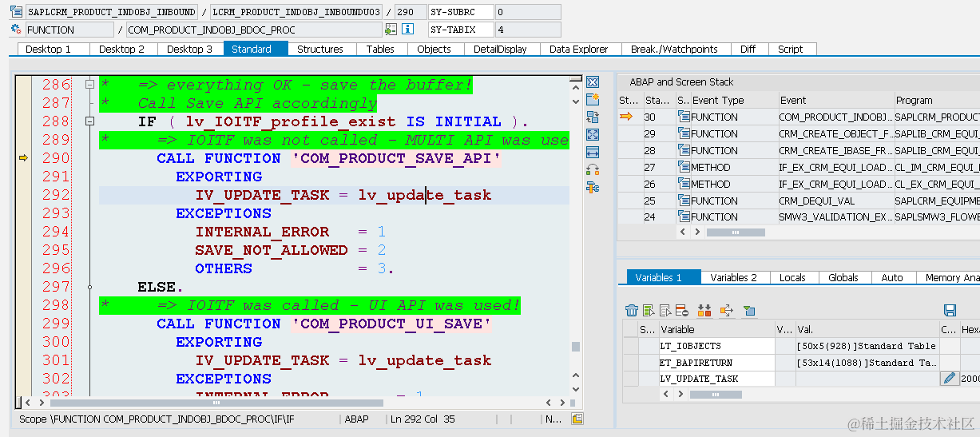Click the SMW3_VALIDATION_EX event in stack
This screenshot has width=980, height=437.
[835, 217]
